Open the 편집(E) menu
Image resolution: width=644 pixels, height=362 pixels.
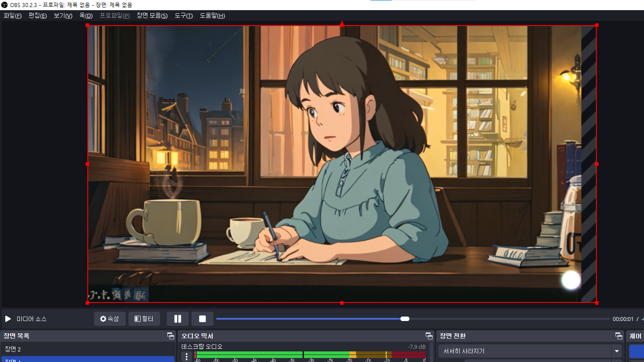38,15
